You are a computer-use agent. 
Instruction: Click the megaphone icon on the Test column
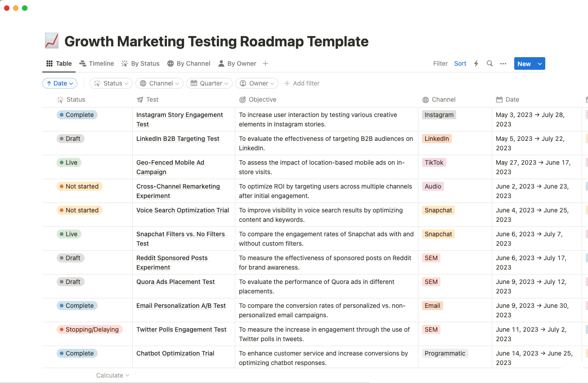pos(139,99)
